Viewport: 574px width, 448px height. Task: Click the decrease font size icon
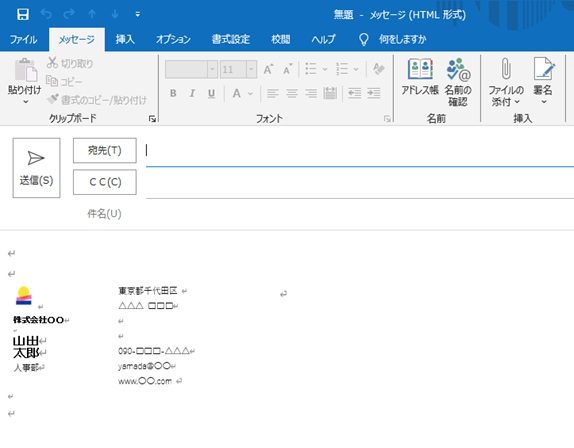(x=288, y=69)
